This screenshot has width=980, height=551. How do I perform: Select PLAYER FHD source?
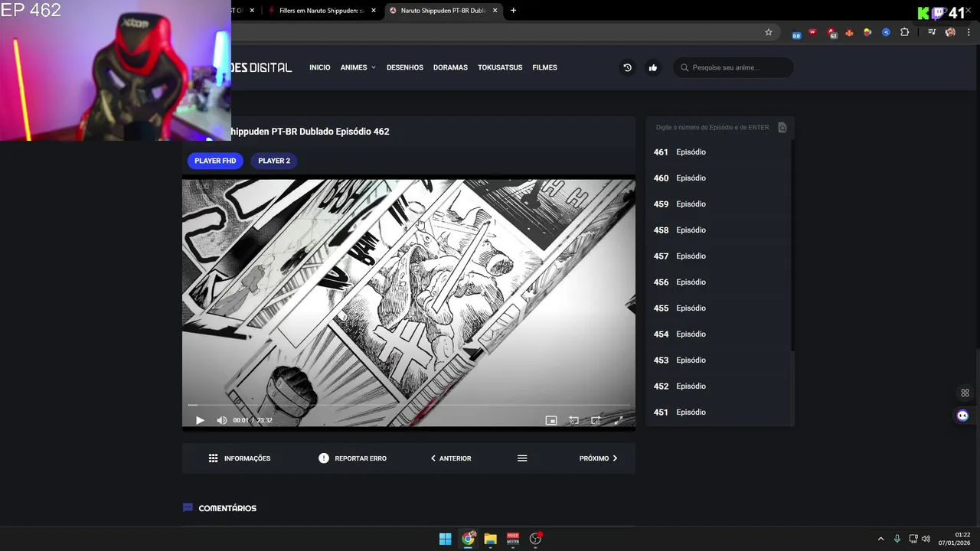(215, 161)
